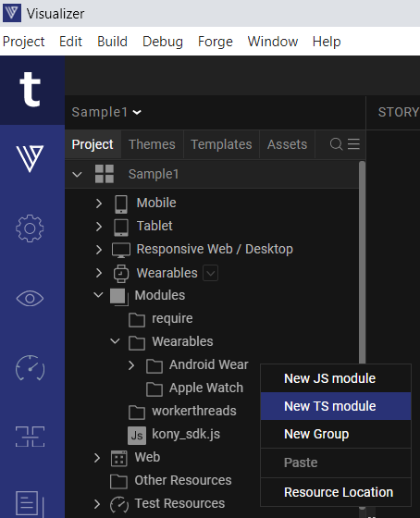Open the hamburger menu in project panel

[x=353, y=144]
